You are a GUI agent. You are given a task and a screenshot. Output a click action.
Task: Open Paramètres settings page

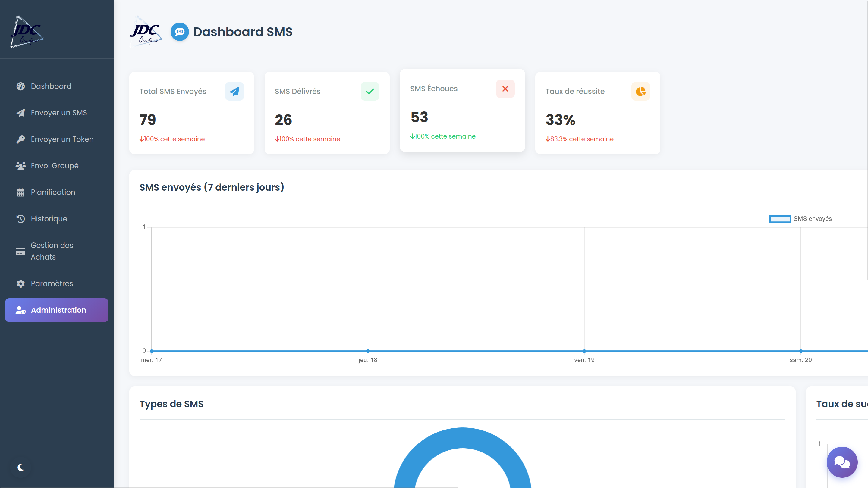[57, 283]
